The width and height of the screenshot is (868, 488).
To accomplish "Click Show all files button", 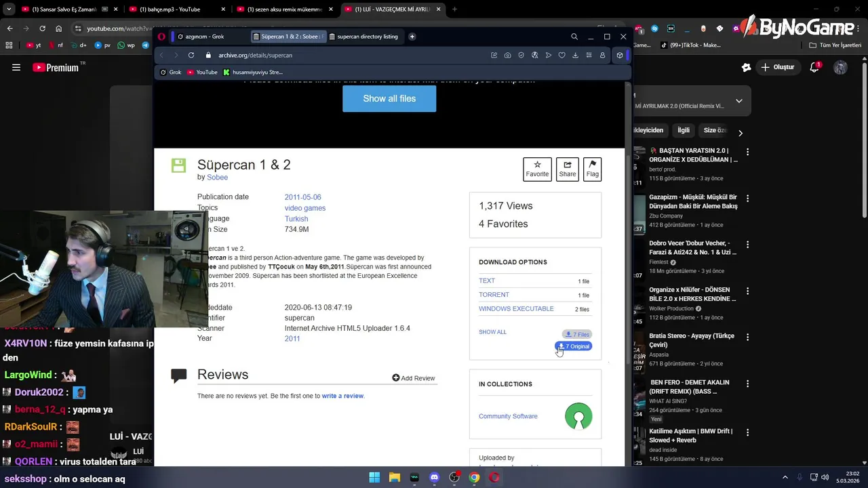I will click(x=389, y=99).
